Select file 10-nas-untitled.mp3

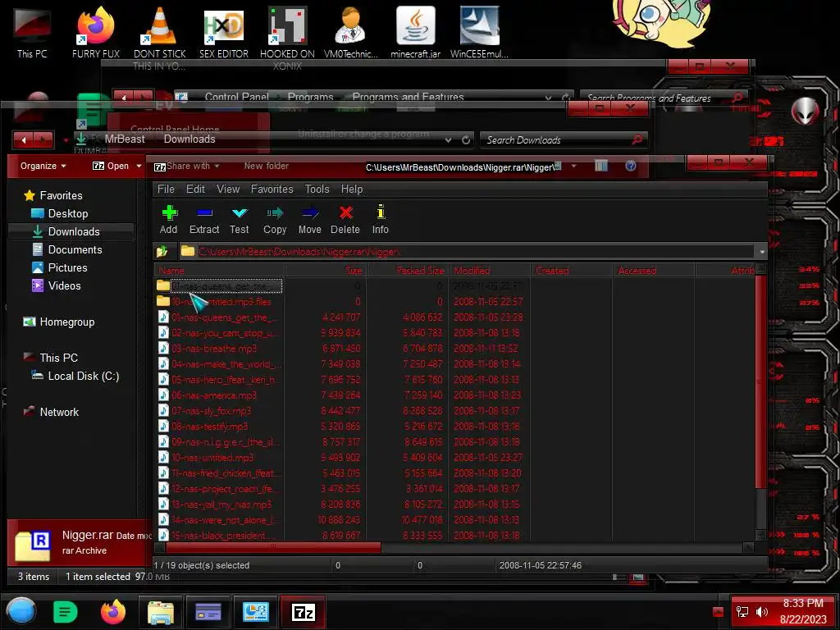[x=212, y=458]
